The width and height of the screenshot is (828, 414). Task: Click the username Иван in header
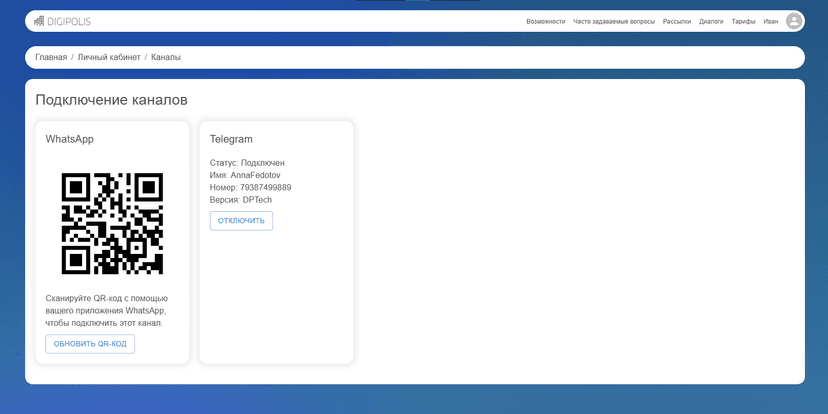pos(770,21)
